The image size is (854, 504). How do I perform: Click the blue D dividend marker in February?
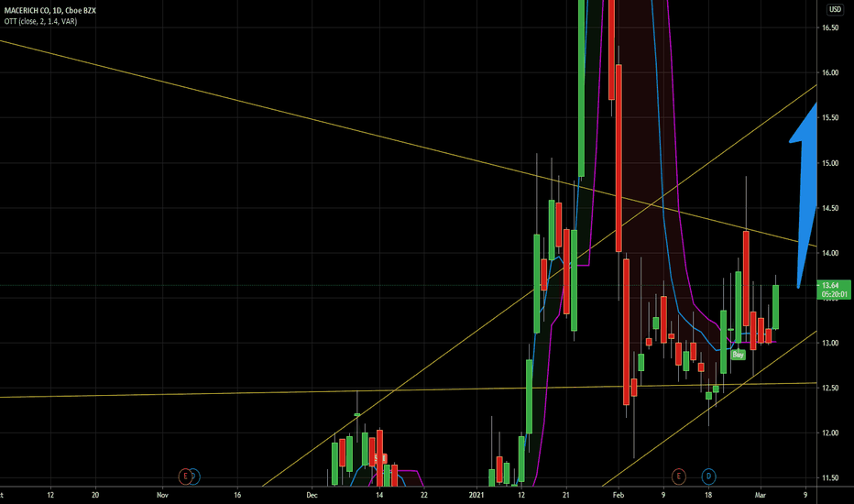pyautogui.click(x=708, y=477)
